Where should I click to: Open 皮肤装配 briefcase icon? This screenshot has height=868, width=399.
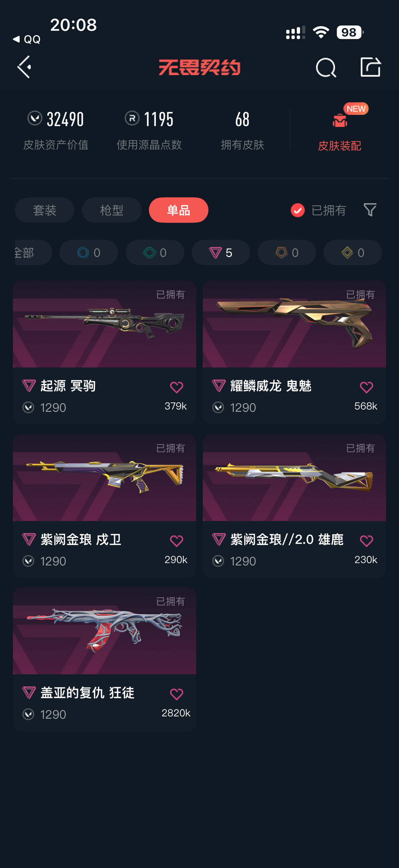[x=340, y=121]
